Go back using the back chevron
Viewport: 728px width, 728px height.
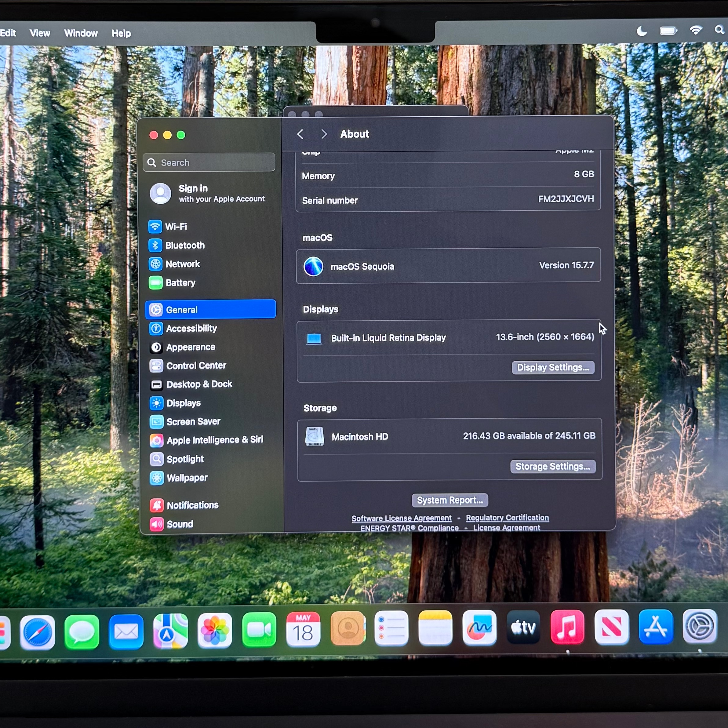(300, 134)
